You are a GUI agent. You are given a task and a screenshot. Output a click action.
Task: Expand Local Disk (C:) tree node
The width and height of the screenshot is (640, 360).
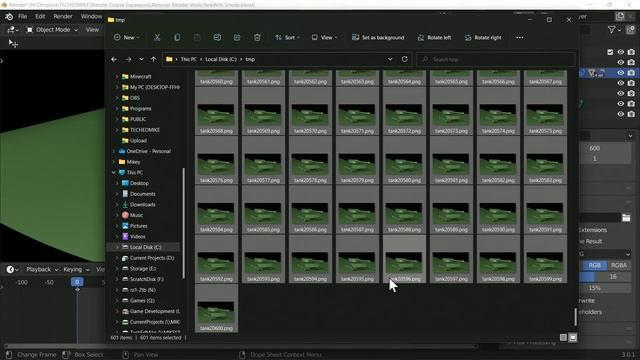[117, 247]
